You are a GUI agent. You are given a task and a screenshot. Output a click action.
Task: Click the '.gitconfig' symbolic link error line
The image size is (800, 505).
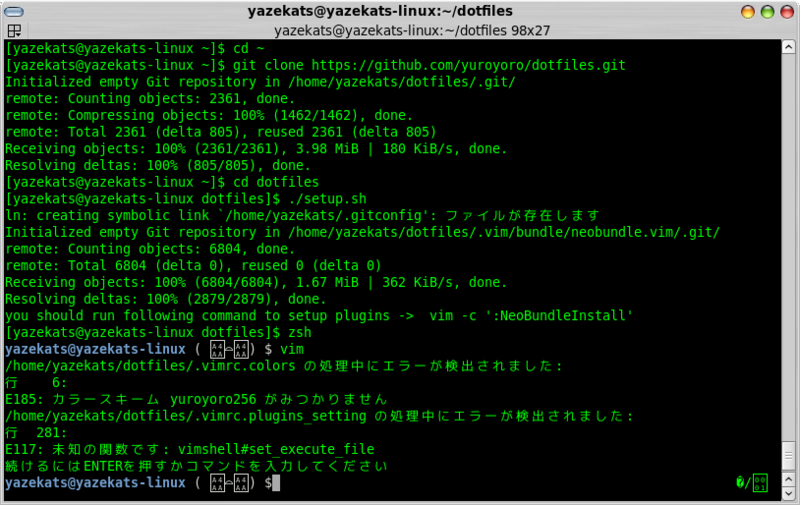(x=302, y=215)
